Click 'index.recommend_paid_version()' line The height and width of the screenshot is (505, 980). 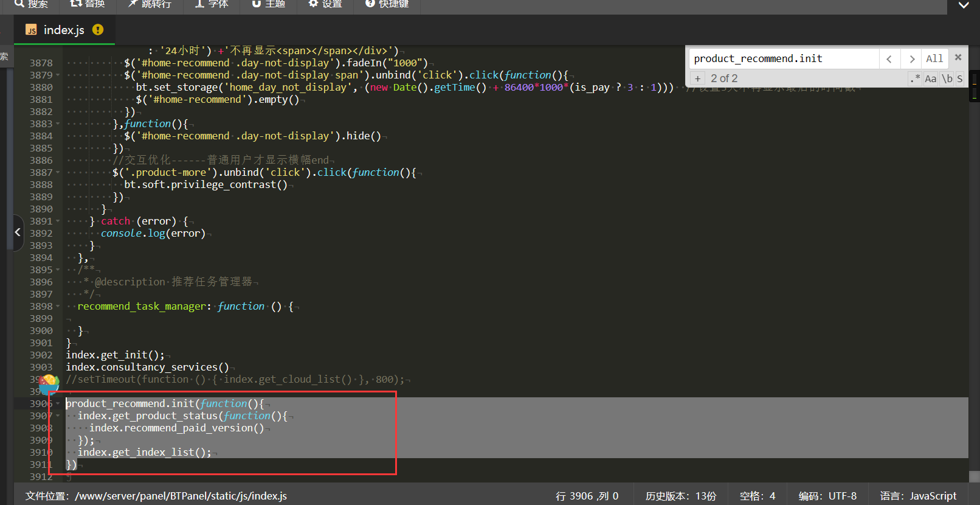176,428
